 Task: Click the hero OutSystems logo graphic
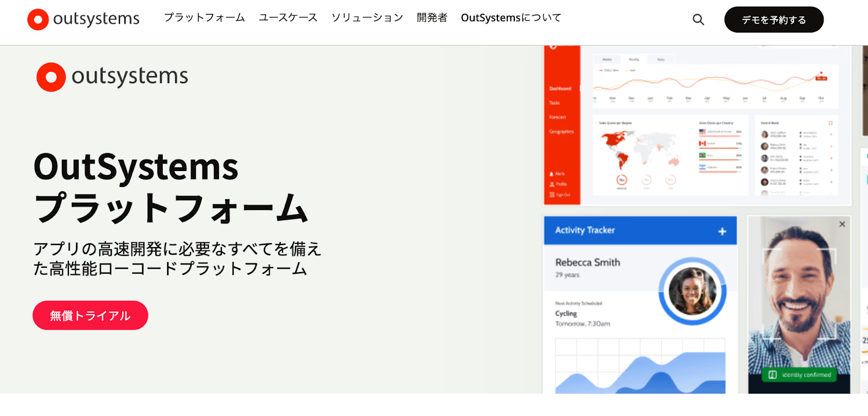click(x=112, y=77)
